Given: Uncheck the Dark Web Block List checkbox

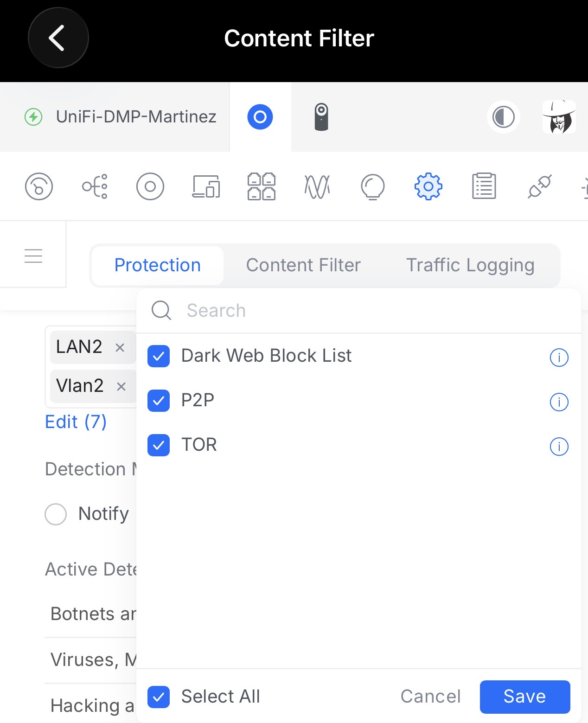Looking at the screenshot, I should click(159, 356).
